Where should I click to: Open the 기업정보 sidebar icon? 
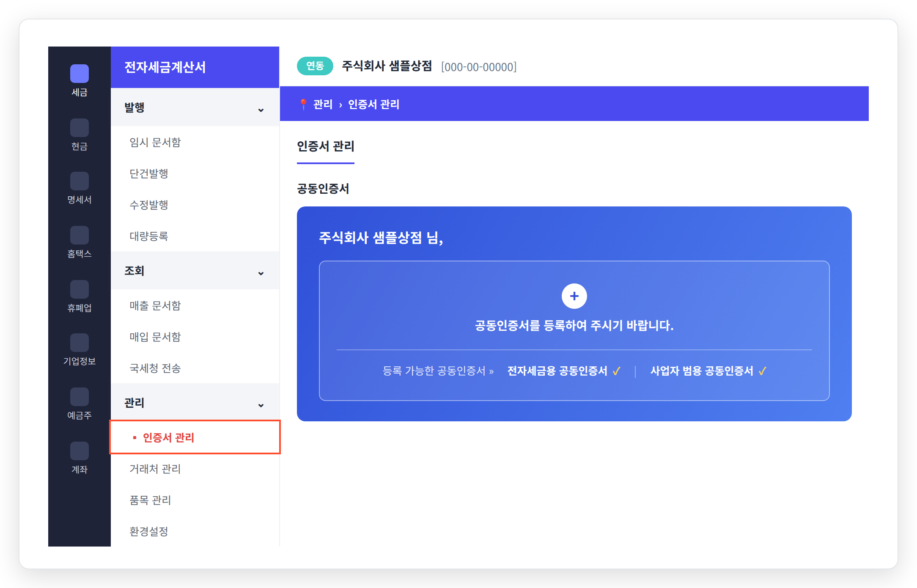point(80,343)
